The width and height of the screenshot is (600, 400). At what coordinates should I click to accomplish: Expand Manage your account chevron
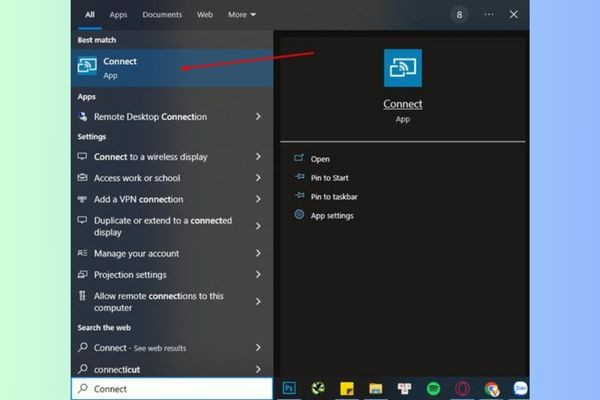[258, 253]
